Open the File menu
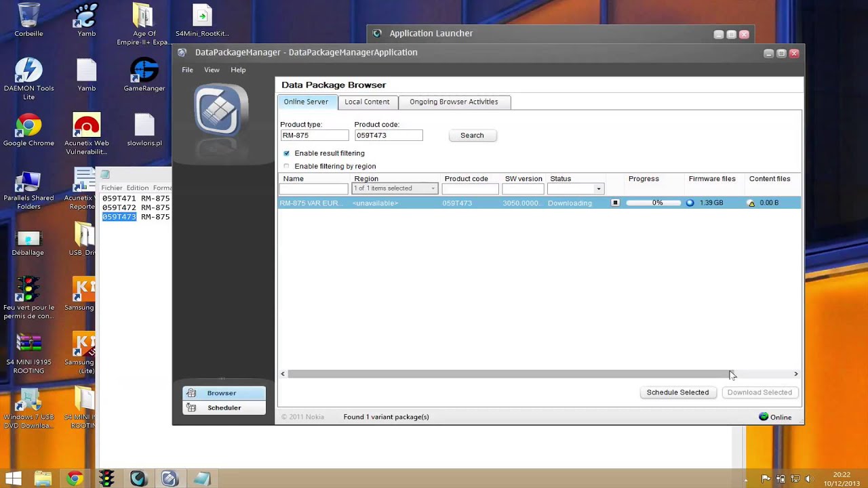Image resolution: width=868 pixels, height=488 pixels. (187, 70)
